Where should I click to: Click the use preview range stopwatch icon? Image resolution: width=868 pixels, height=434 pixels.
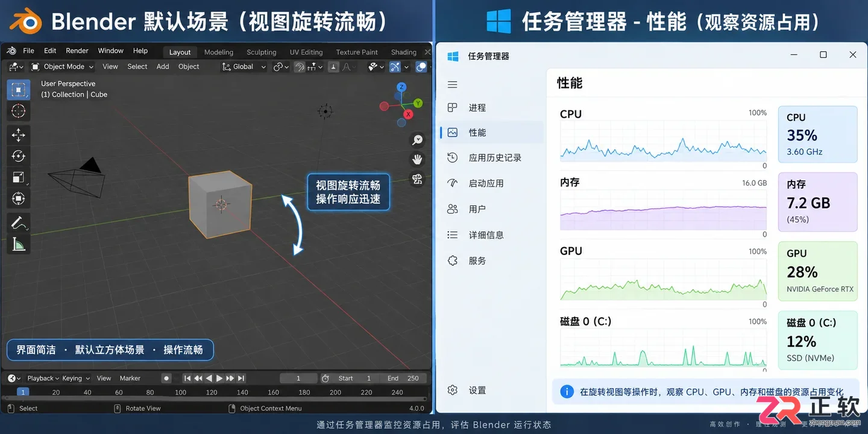[325, 378]
